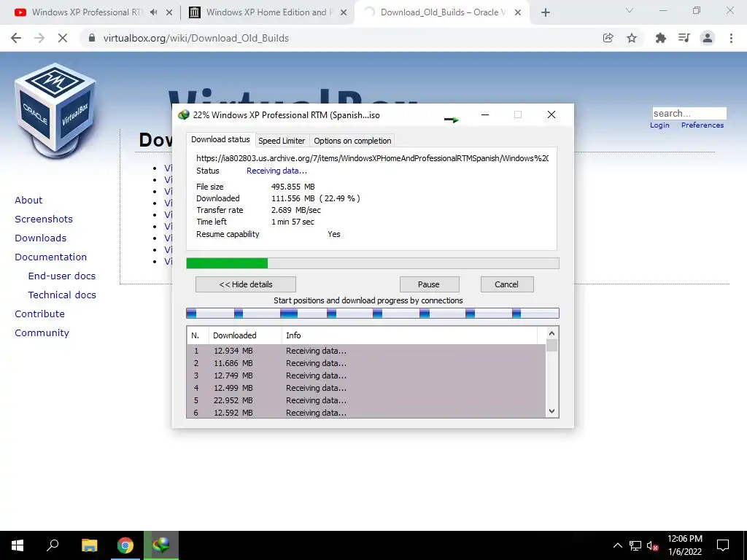This screenshot has width=747, height=560.
Task: Click the network tray icon
Action: [635, 545]
